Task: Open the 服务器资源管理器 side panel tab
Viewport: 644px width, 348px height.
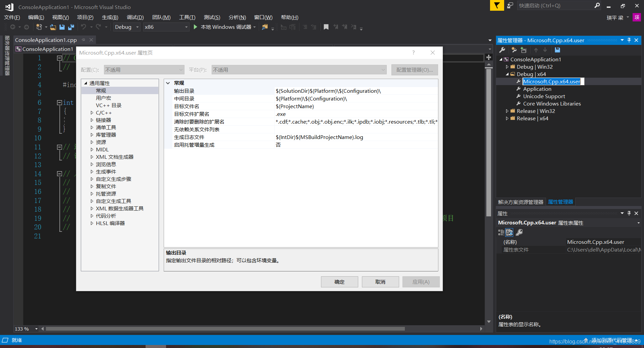Action: point(7,55)
